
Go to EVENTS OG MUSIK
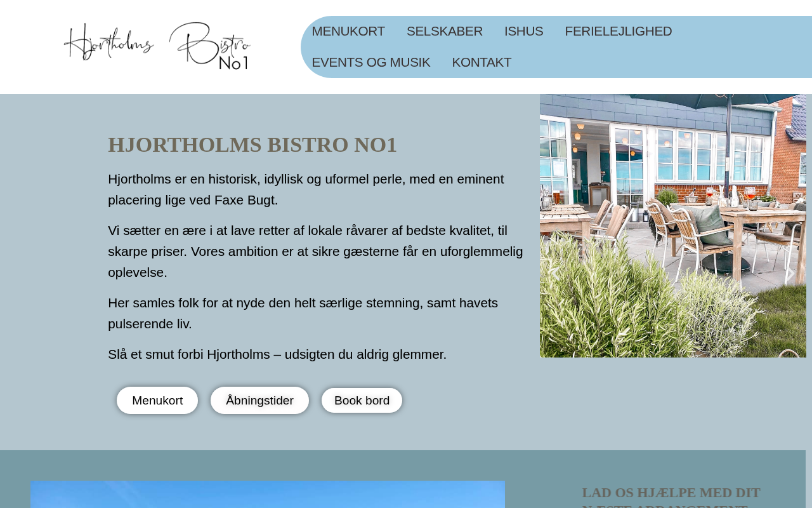pos(371,62)
